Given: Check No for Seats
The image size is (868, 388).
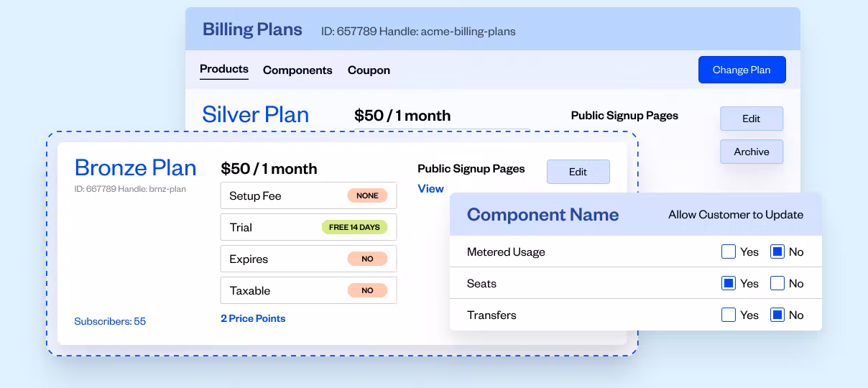Looking at the screenshot, I should pyautogui.click(x=777, y=284).
